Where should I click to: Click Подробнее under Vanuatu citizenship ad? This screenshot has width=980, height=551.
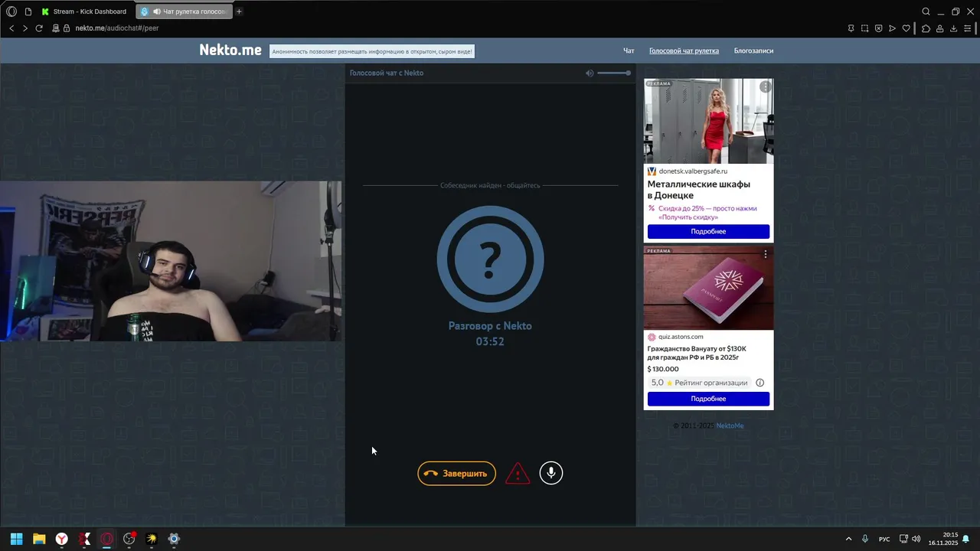pyautogui.click(x=708, y=399)
